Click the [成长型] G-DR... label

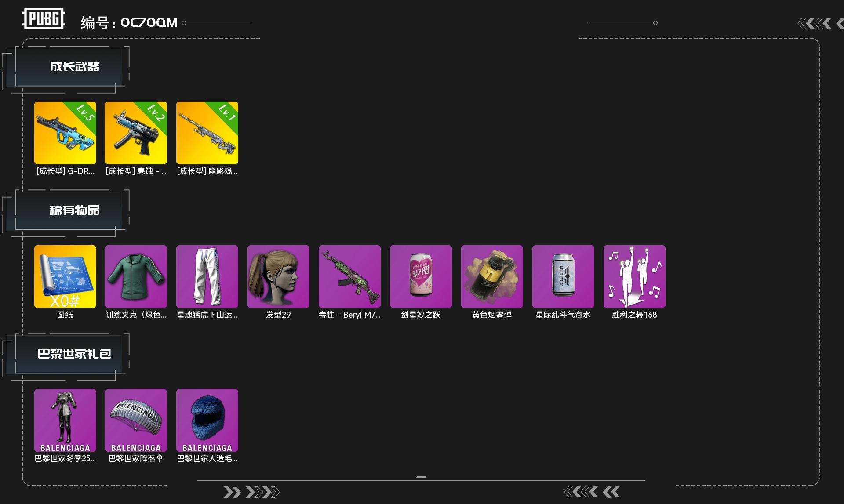(65, 171)
